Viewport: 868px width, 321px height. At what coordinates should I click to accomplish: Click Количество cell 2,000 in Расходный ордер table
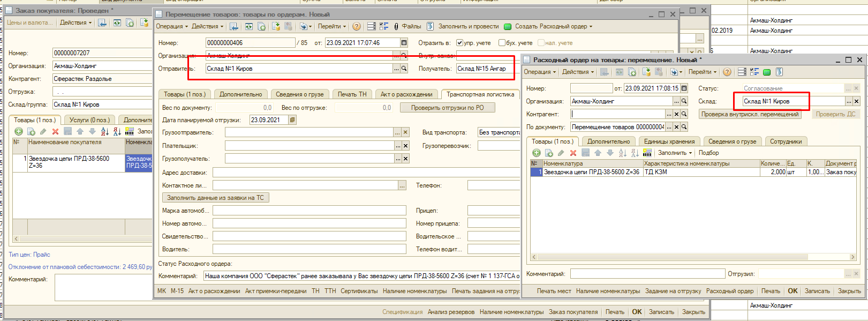tap(773, 172)
